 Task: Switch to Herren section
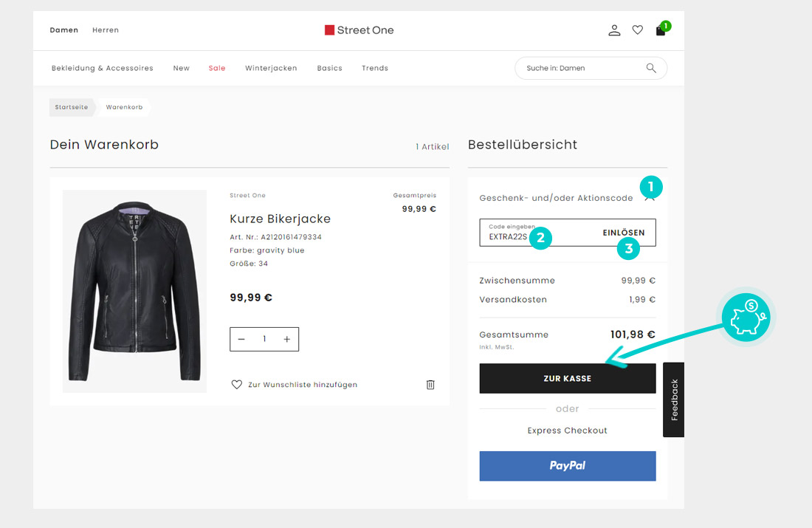pyautogui.click(x=106, y=30)
